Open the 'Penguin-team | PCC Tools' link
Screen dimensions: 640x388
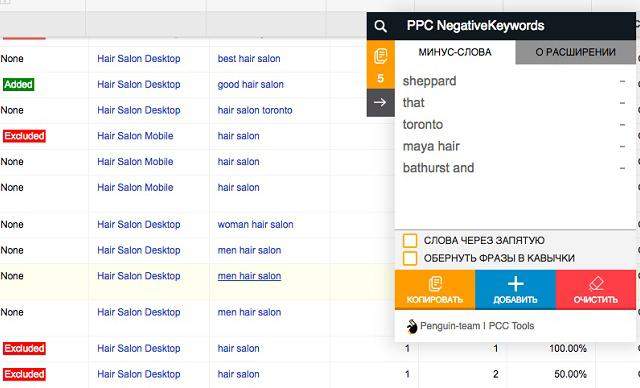(x=477, y=326)
